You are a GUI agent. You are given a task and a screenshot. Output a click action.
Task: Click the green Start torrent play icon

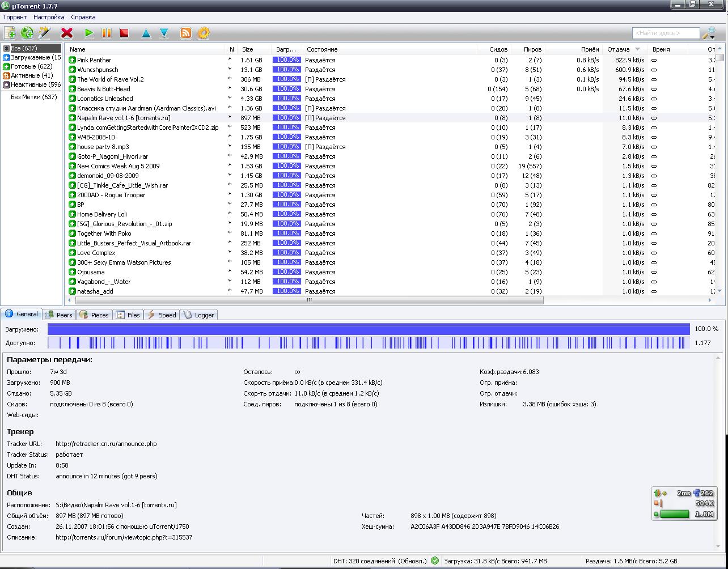[89, 33]
